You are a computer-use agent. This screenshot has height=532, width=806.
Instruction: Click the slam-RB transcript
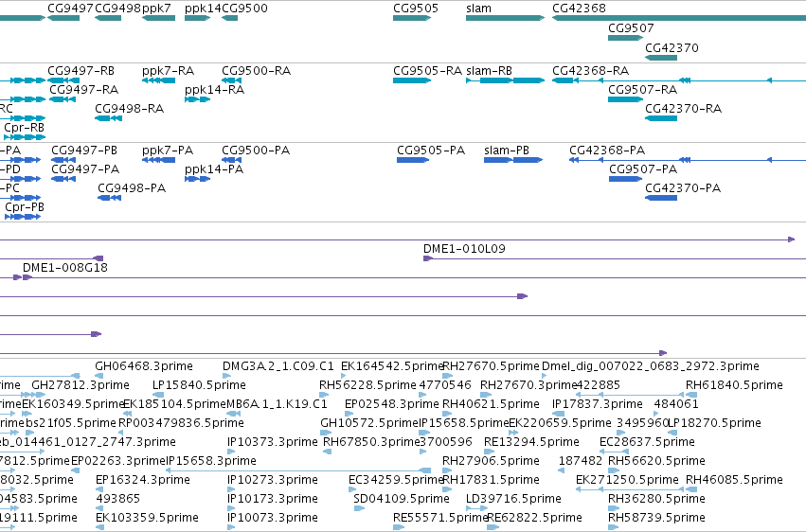pos(506,80)
